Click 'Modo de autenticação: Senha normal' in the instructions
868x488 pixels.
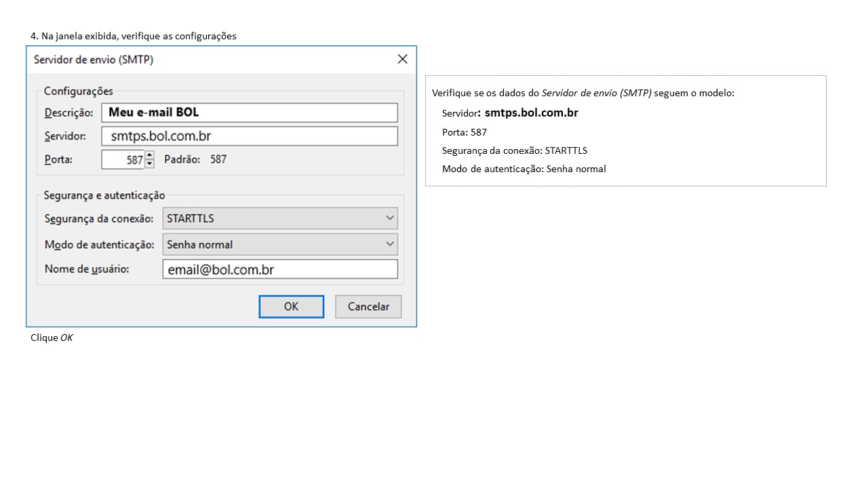coord(524,169)
